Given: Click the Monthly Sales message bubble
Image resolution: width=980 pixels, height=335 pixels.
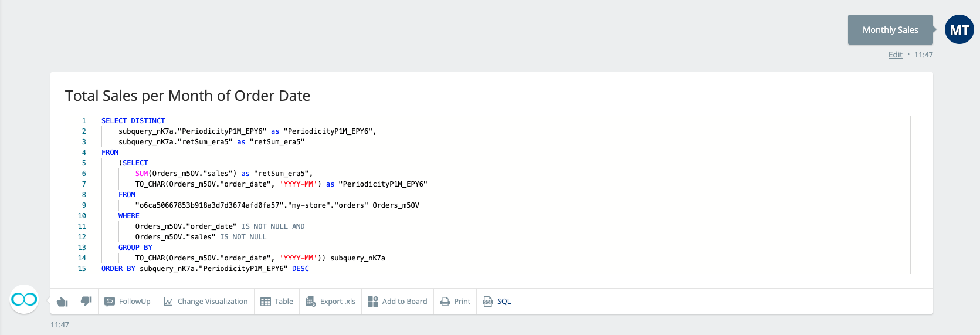Looking at the screenshot, I should (890, 30).
